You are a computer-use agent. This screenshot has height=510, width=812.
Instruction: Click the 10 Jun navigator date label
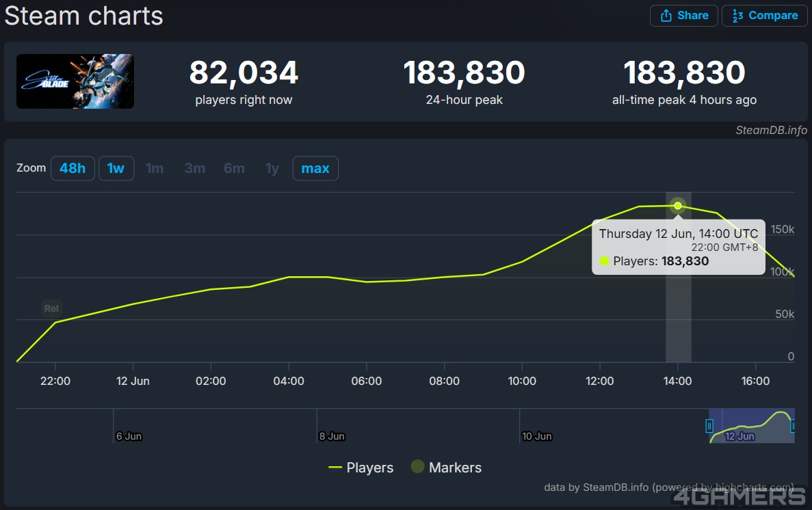(x=537, y=436)
